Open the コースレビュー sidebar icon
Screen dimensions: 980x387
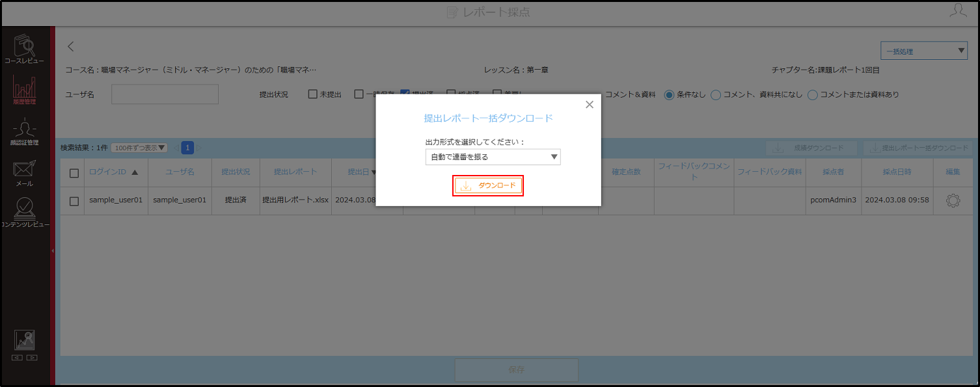pyautogui.click(x=25, y=49)
